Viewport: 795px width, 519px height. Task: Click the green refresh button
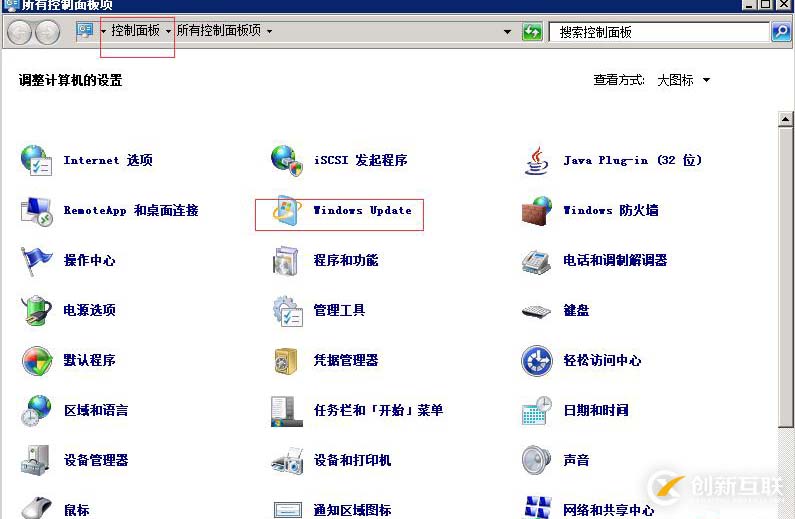point(532,32)
